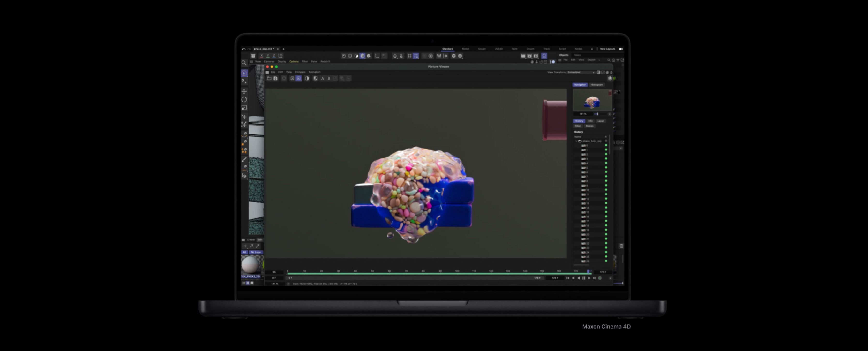Click the highlighted fit-to-screen icon in Picture Viewer
This screenshot has height=351, width=868.
[x=299, y=78]
